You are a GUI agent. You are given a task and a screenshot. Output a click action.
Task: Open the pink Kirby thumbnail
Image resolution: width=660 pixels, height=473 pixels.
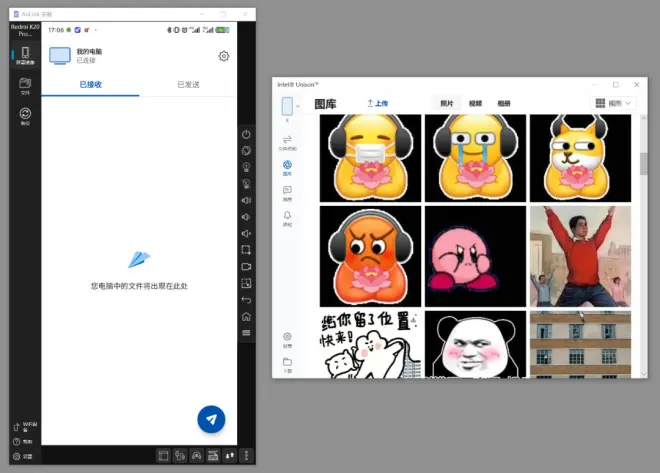pyautogui.click(x=475, y=256)
